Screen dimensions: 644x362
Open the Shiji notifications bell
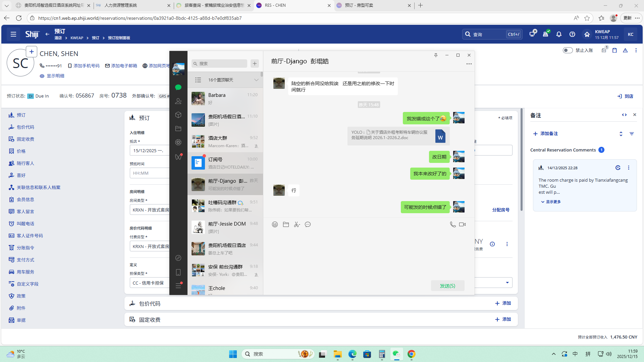click(559, 34)
